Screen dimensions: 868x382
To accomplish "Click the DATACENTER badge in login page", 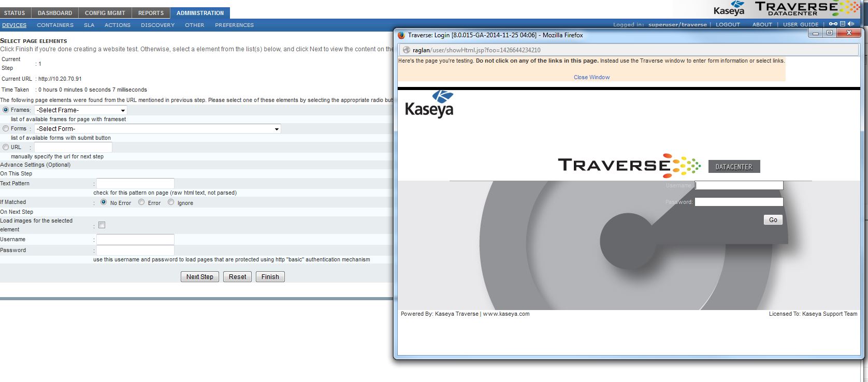I will pyautogui.click(x=734, y=167).
